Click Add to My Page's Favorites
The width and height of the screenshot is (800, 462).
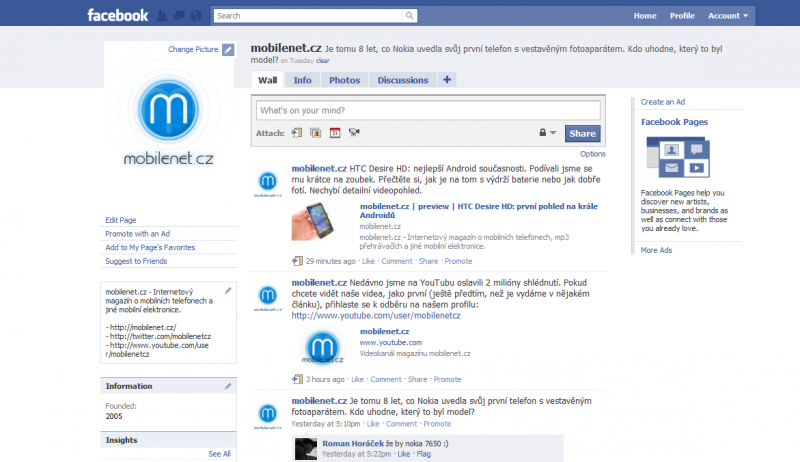[x=150, y=247]
